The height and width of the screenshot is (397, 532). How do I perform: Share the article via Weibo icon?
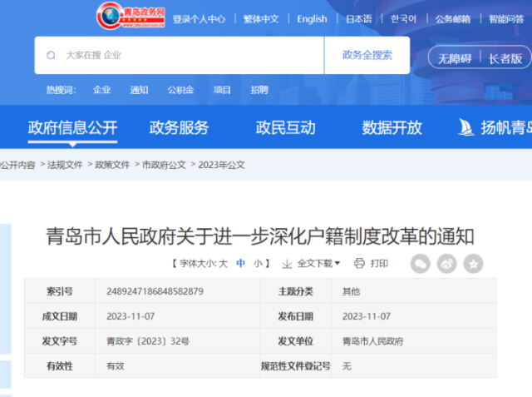447,264
